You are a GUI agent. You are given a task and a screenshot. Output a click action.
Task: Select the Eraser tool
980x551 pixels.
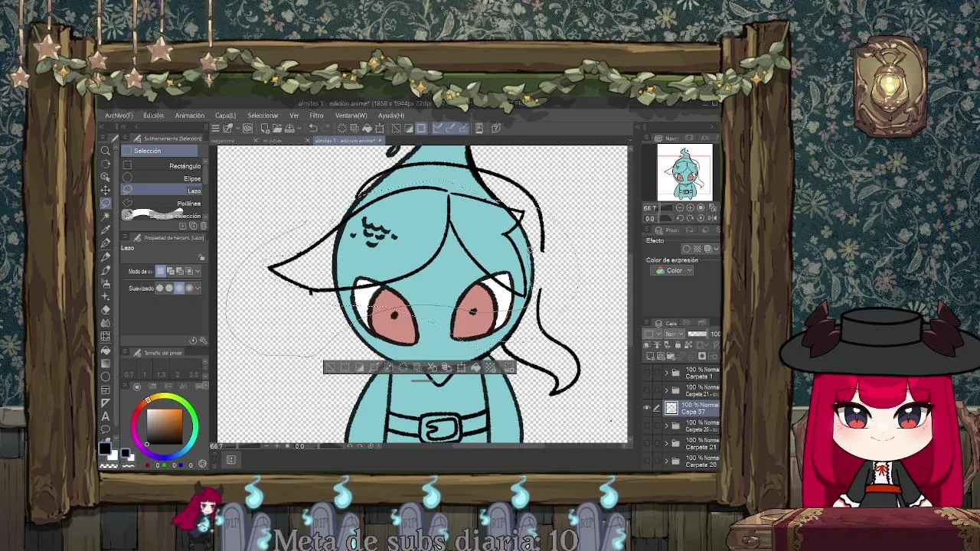coord(106,310)
